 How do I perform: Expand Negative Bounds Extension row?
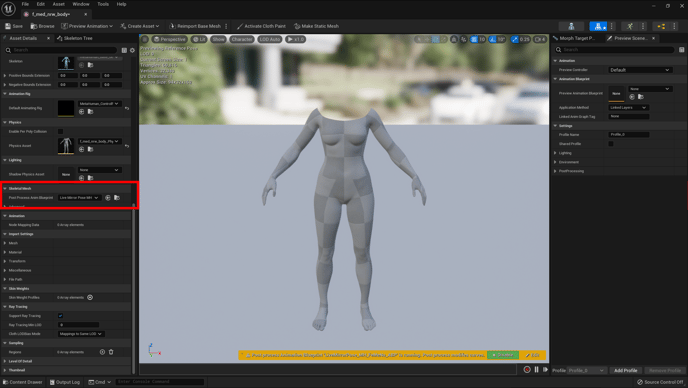coord(5,84)
